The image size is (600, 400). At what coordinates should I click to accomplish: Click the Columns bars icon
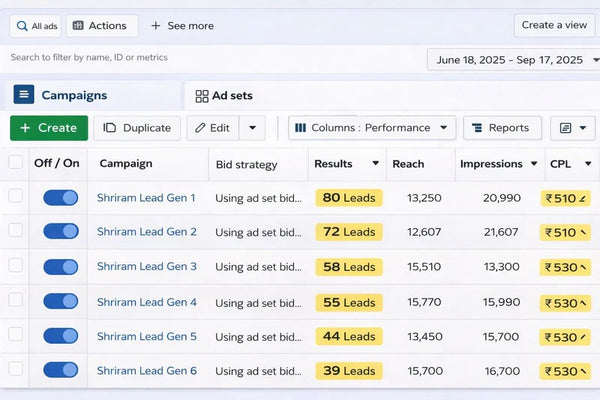click(300, 128)
